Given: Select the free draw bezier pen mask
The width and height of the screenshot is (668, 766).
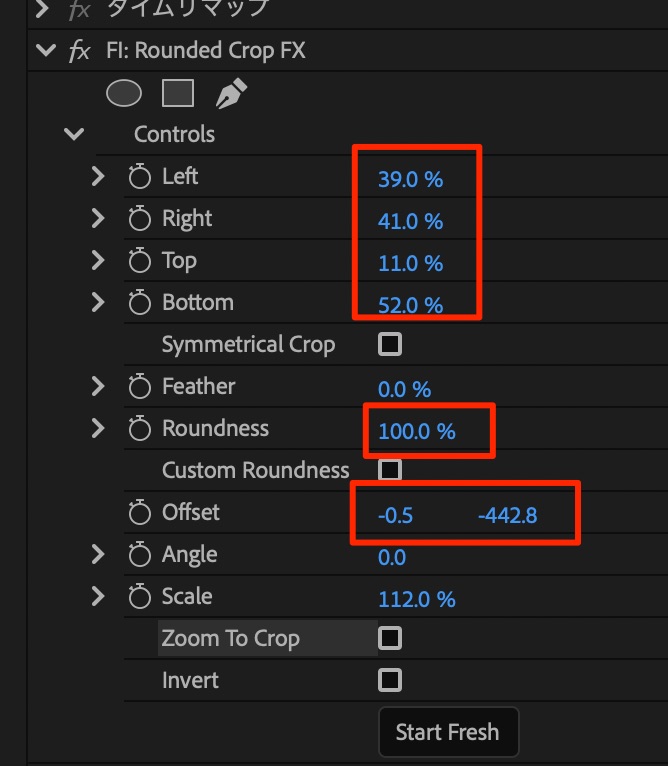Looking at the screenshot, I should [x=230, y=94].
